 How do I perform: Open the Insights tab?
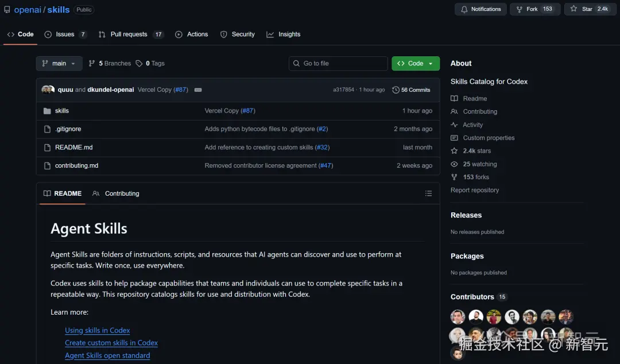pos(284,34)
